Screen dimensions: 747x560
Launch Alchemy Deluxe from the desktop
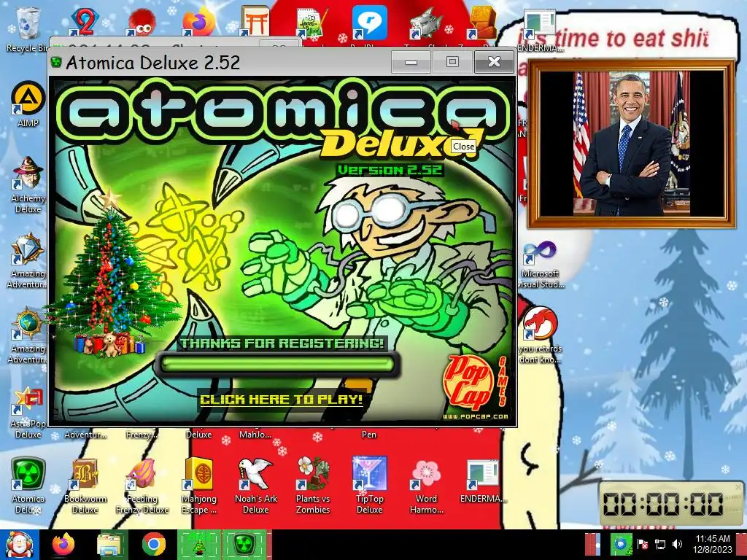tap(28, 184)
